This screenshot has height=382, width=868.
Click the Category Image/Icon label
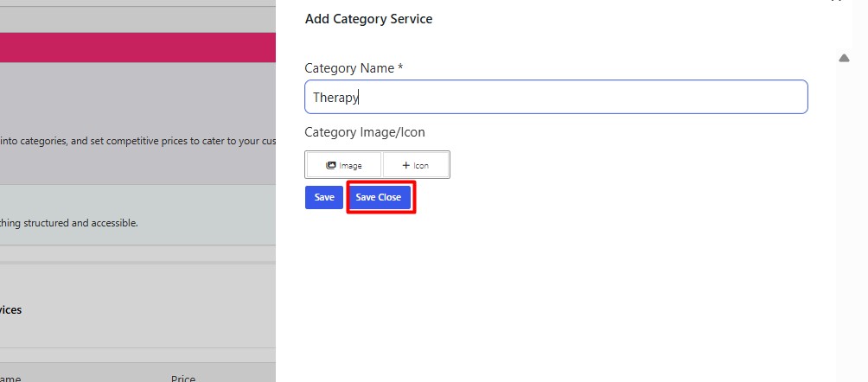(365, 132)
